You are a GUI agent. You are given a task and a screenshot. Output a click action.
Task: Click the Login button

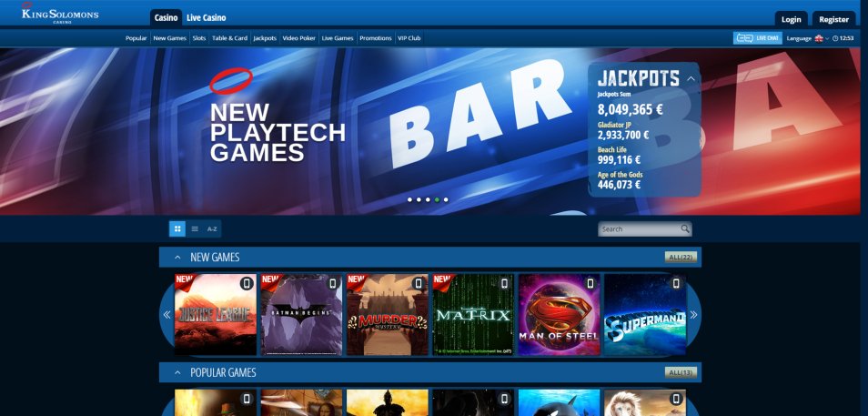click(x=791, y=19)
